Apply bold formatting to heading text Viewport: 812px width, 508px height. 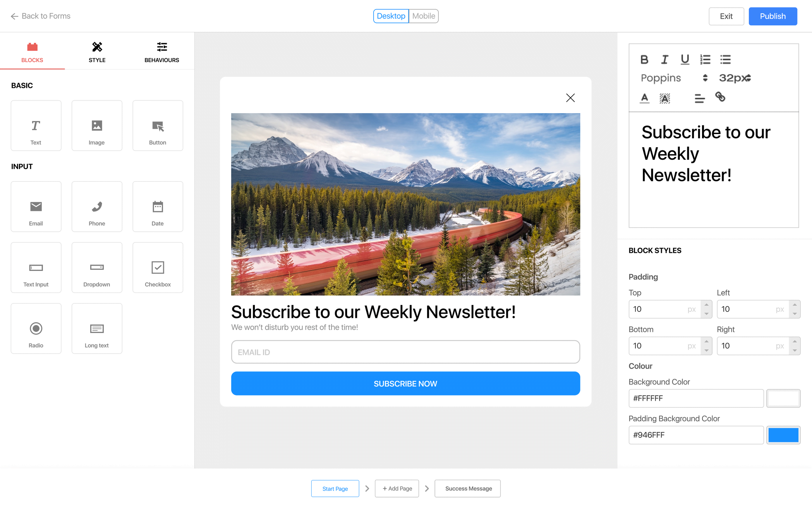click(644, 59)
